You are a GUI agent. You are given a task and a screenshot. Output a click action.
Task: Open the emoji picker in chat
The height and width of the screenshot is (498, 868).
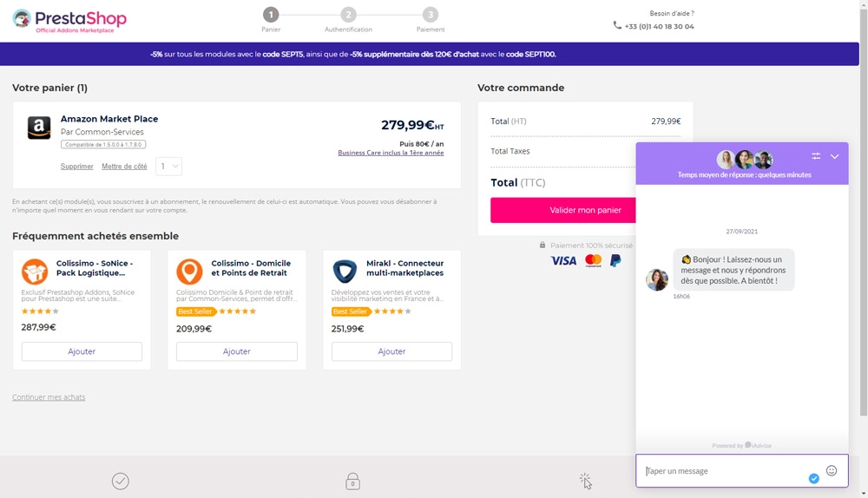pyautogui.click(x=832, y=470)
